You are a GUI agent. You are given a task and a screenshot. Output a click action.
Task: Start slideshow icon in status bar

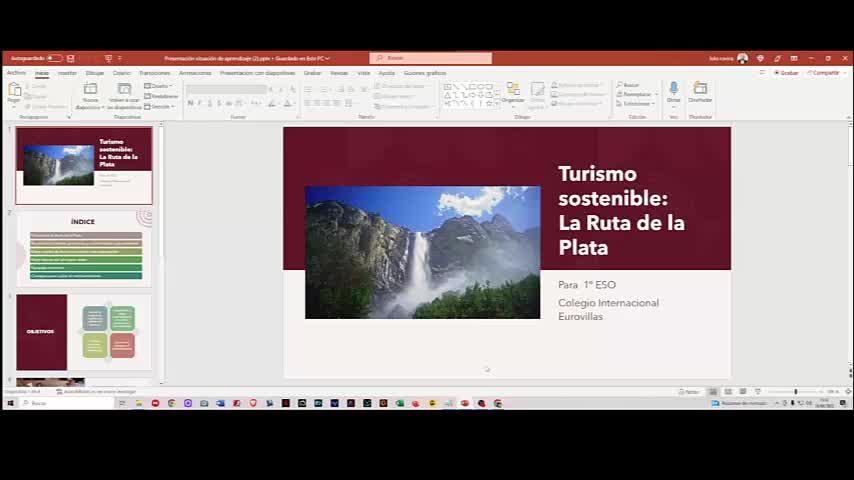tap(758, 392)
